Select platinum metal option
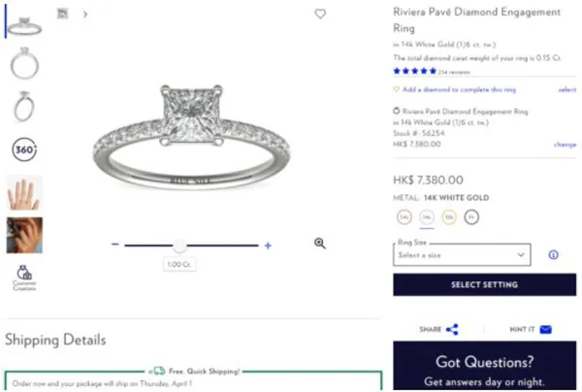The width and height of the screenshot is (582, 392). pos(471,217)
